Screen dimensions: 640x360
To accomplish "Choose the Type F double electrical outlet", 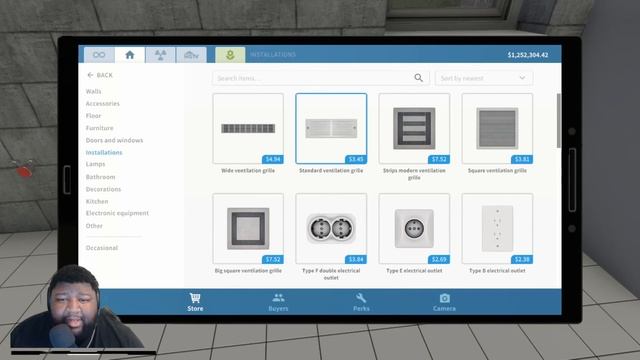I will (x=331, y=229).
